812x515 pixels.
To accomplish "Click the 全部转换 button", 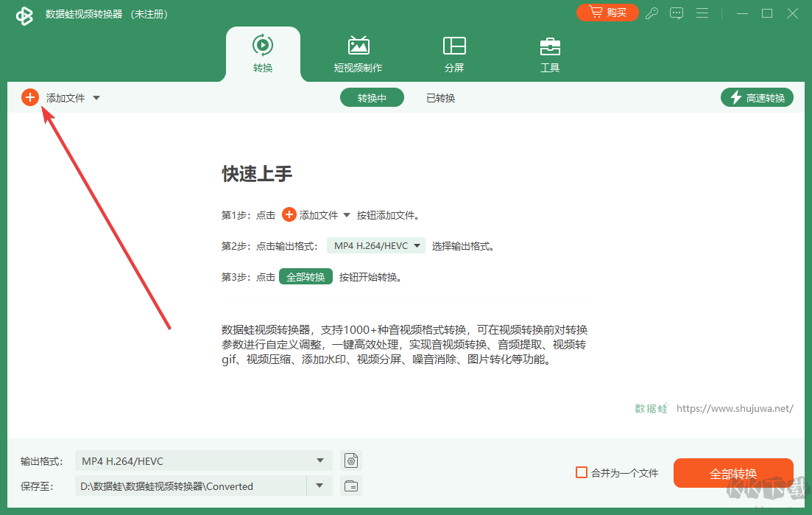I will coord(733,473).
